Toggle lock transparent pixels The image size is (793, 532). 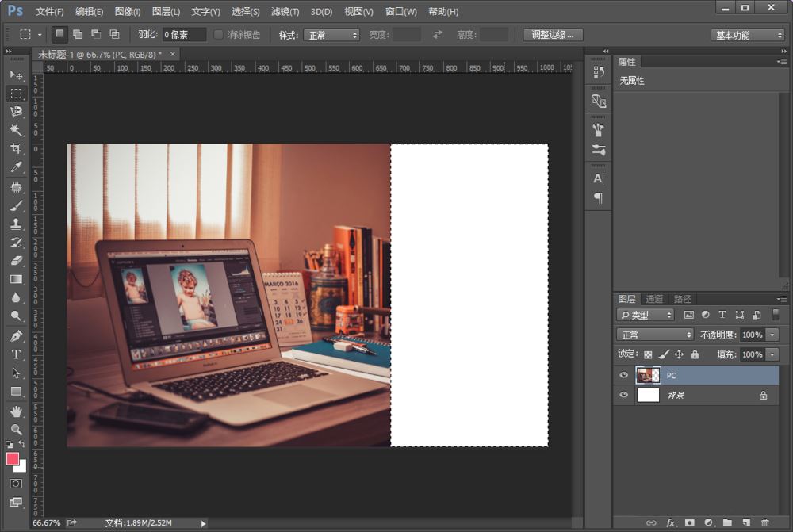648,354
